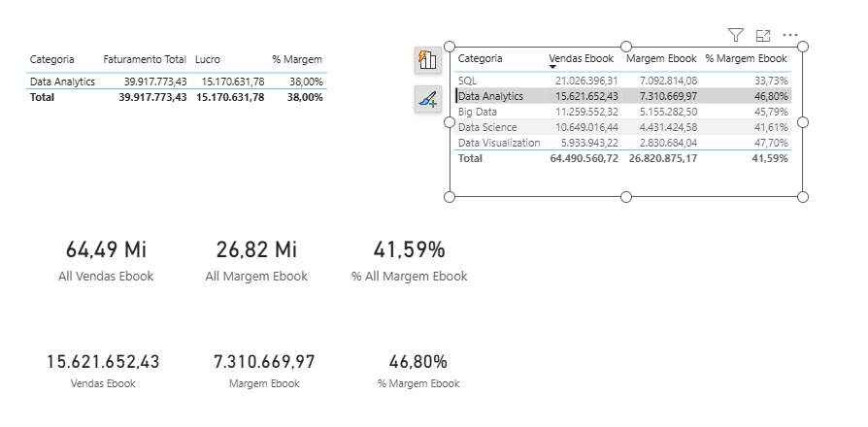Screen dimensions: 868x427
Task: Click the All Vendas Ebook card
Action: pyautogui.click(x=106, y=260)
